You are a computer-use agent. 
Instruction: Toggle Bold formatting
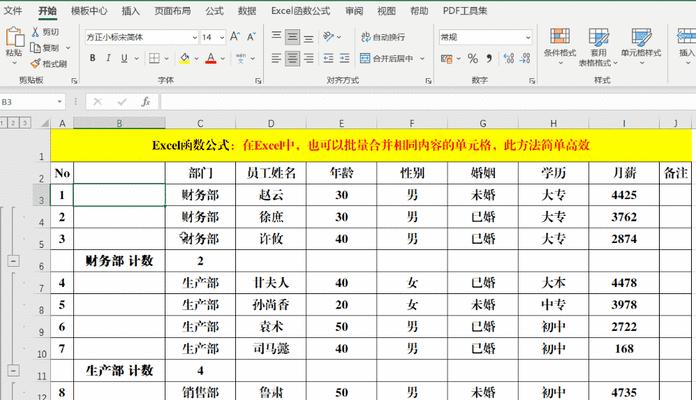pyautogui.click(x=92, y=58)
